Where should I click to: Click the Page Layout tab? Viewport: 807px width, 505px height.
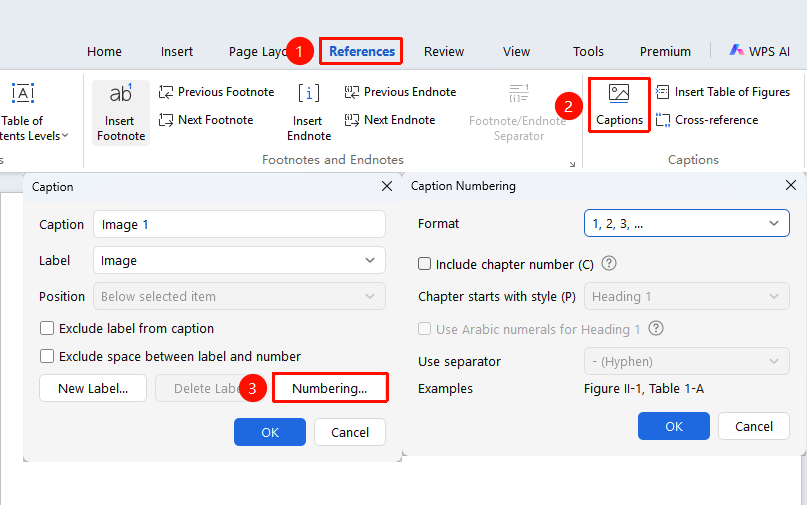pos(257,51)
